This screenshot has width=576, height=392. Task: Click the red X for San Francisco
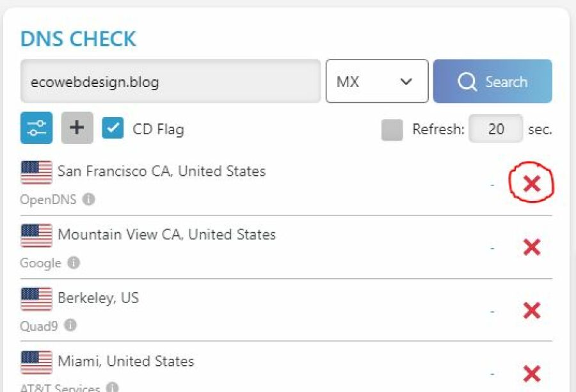click(x=531, y=184)
